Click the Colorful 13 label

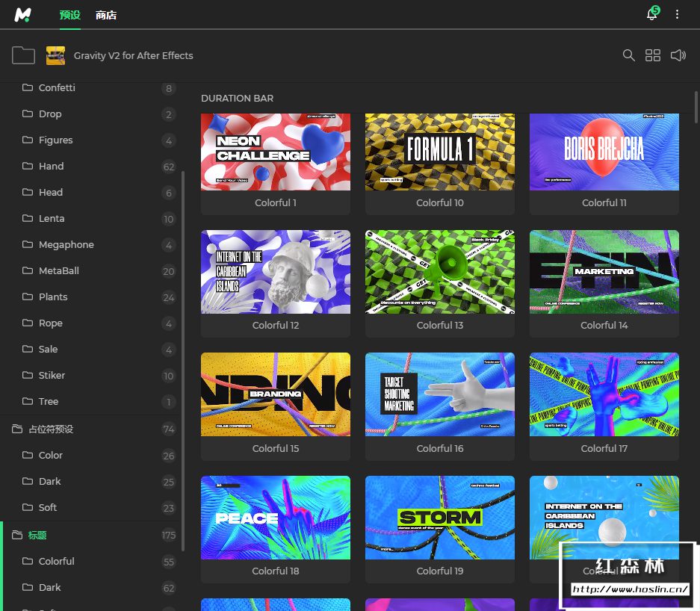tap(440, 326)
